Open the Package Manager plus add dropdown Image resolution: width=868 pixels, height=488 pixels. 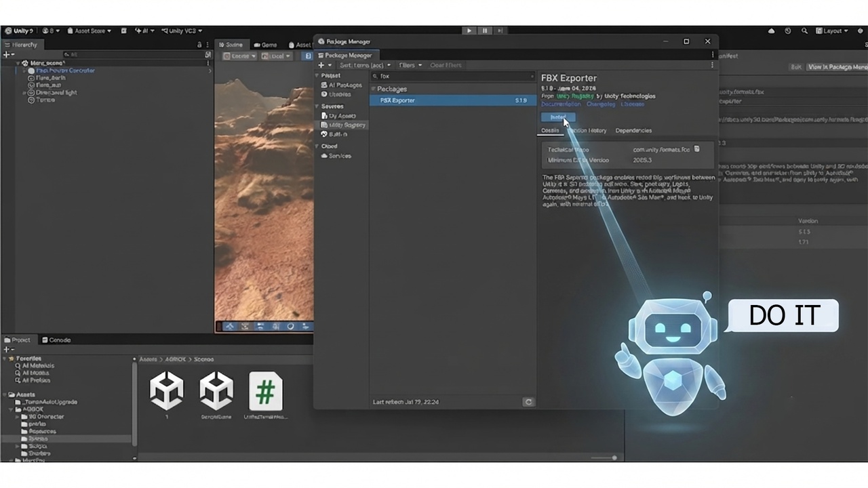tap(325, 65)
